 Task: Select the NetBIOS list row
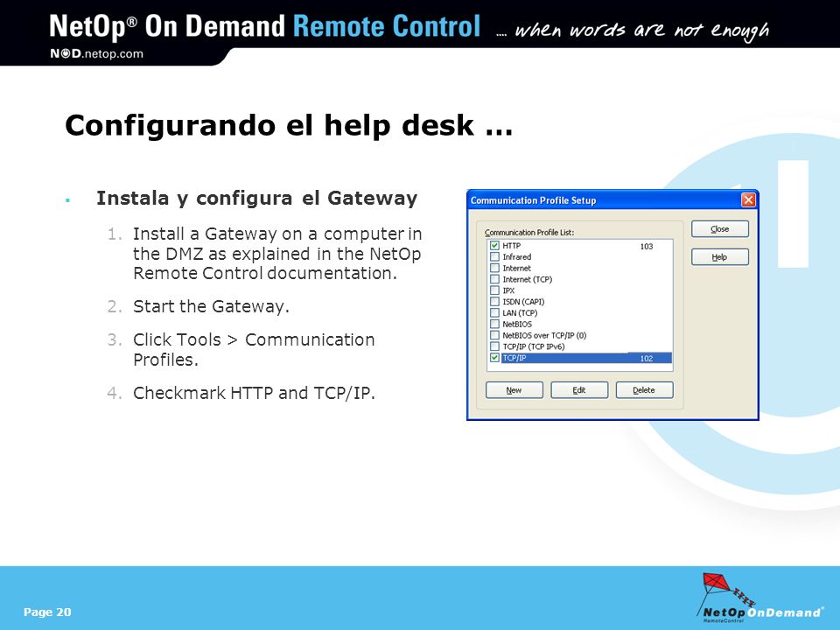coord(580,324)
